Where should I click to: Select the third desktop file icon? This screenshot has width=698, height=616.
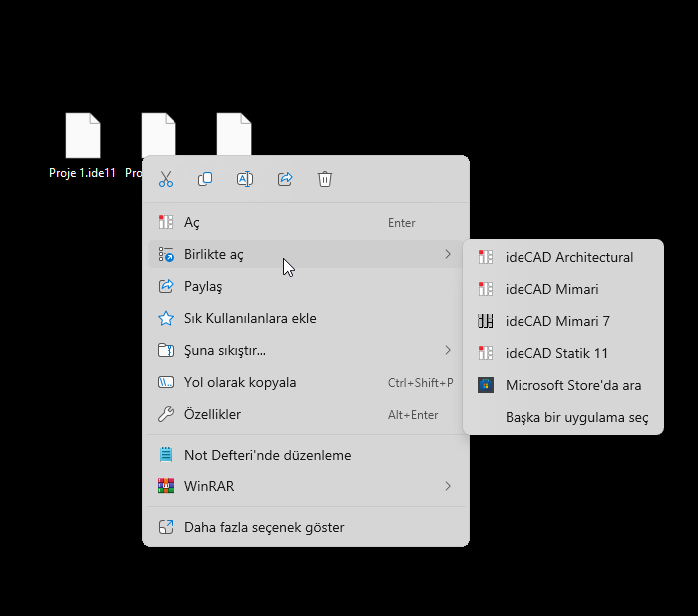(234, 134)
